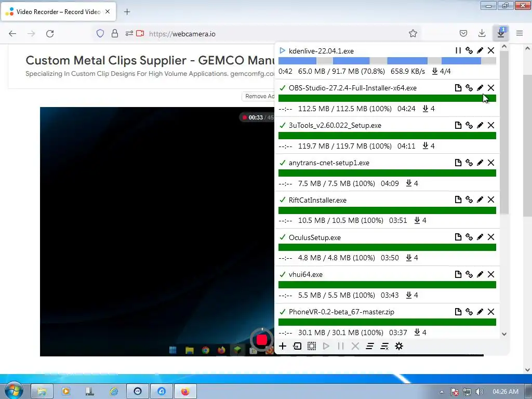Open Firefox application hamburger menu
532x399 pixels.
pyautogui.click(x=520, y=33)
